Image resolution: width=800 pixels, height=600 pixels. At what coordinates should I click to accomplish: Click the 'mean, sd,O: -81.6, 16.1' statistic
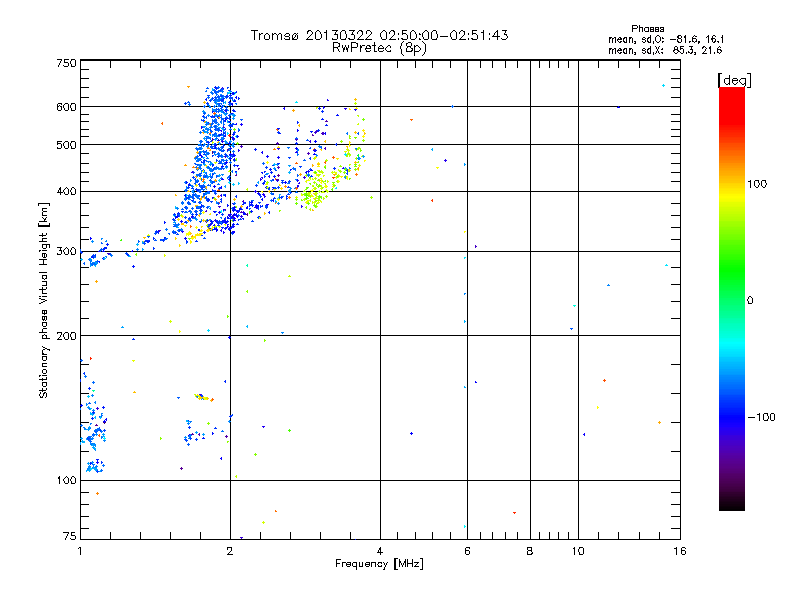pos(666,39)
